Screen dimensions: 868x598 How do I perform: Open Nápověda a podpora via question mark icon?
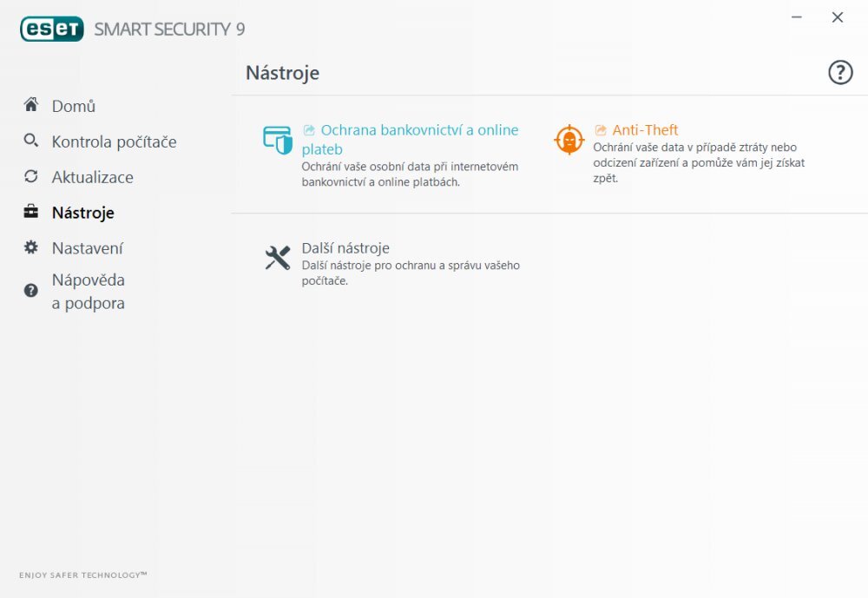(x=30, y=290)
